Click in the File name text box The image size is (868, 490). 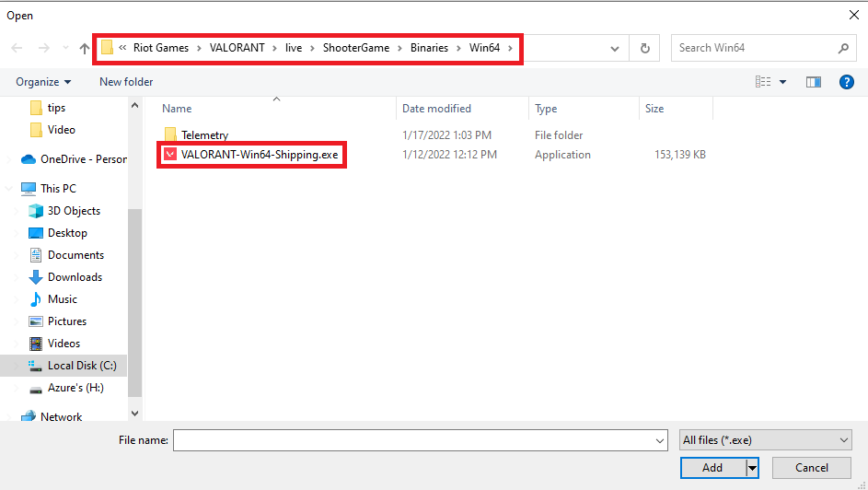pos(419,440)
